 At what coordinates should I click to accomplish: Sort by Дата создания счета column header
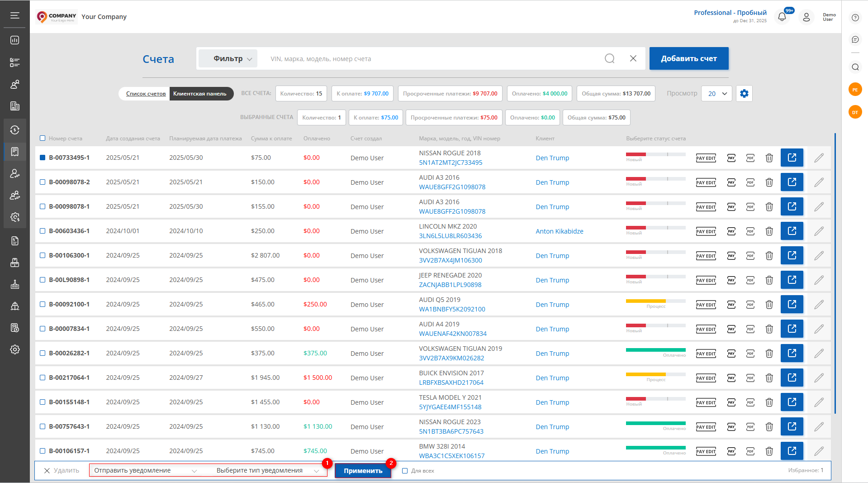pyautogui.click(x=133, y=139)
